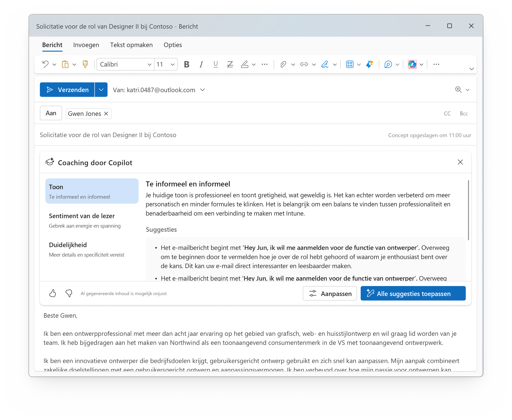This screenshot has width=512, height=420.
Task: Open the Verzenden split-button dropdown
Action: point(101,90)
